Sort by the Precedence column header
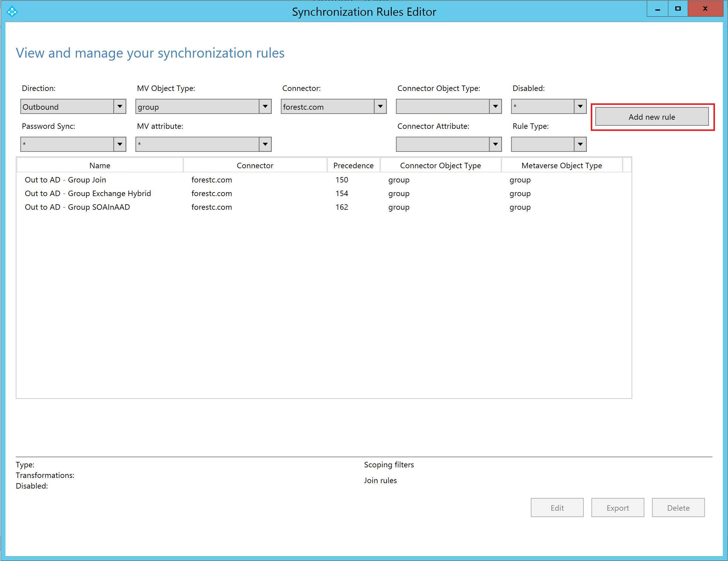Image resolution: width=728 pixels, height=561 pixels. tap(353, 165)
